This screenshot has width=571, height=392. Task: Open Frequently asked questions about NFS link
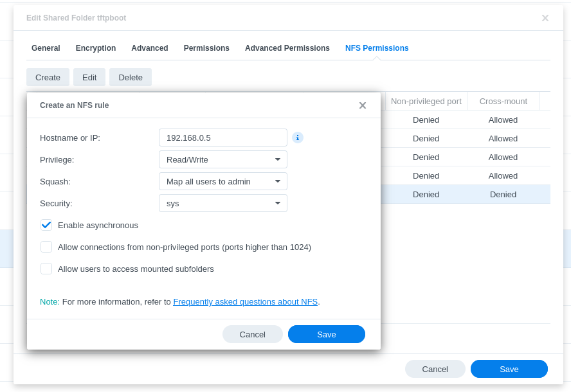tap(246, 302)
